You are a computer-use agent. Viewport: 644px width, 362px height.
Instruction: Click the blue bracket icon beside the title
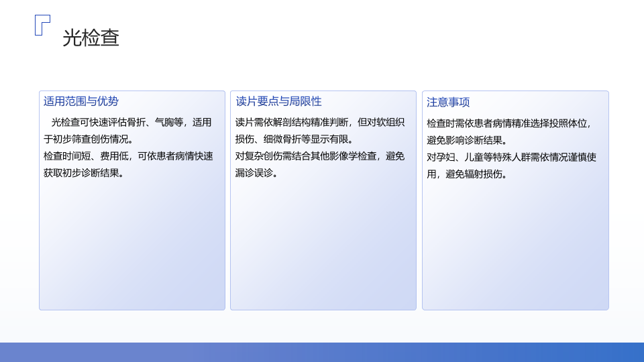tap(42, 25)
